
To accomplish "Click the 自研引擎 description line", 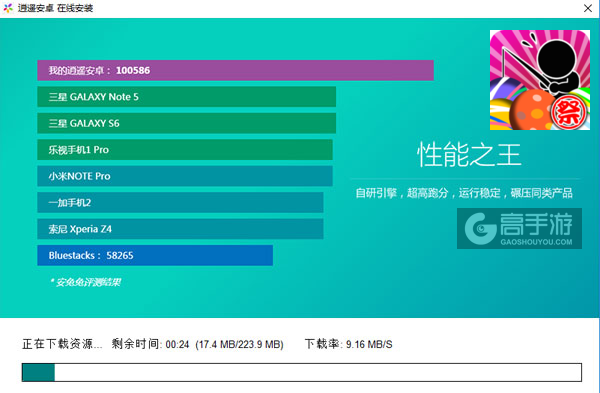I will point(464,193).
